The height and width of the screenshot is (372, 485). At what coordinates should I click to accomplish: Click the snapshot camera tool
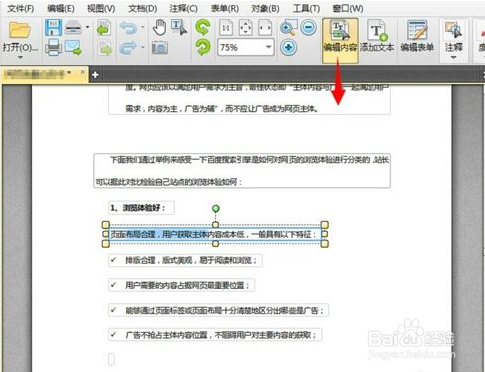[x=160, y=48]
